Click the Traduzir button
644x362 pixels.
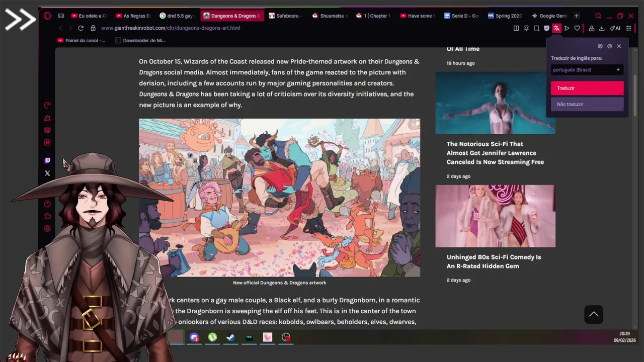(587, 88)
